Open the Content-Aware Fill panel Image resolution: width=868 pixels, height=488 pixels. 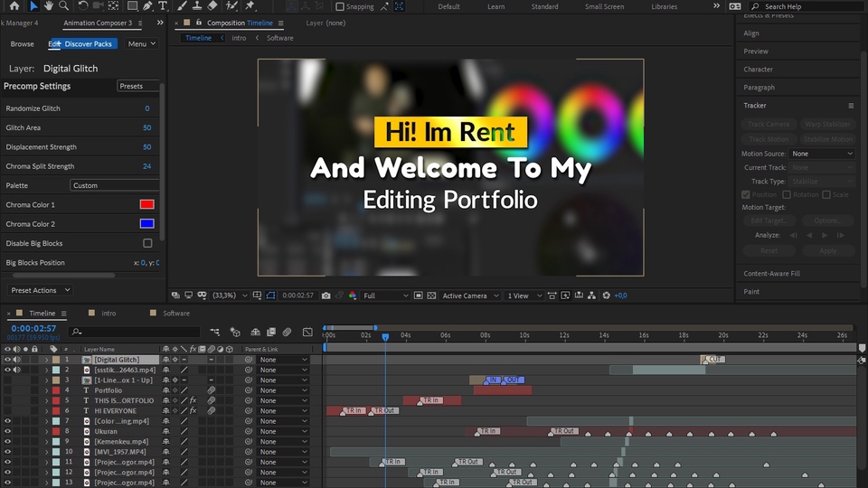(x=771, y=273)
